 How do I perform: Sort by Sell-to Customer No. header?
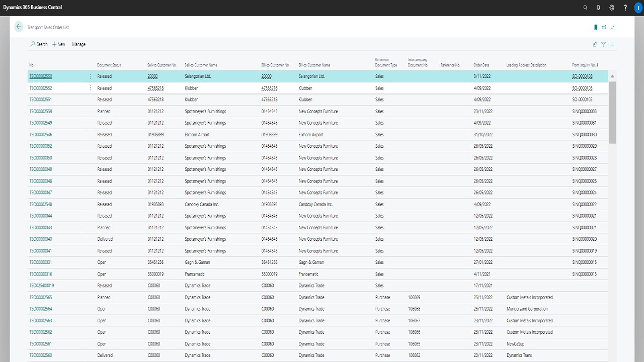point(162,65)
